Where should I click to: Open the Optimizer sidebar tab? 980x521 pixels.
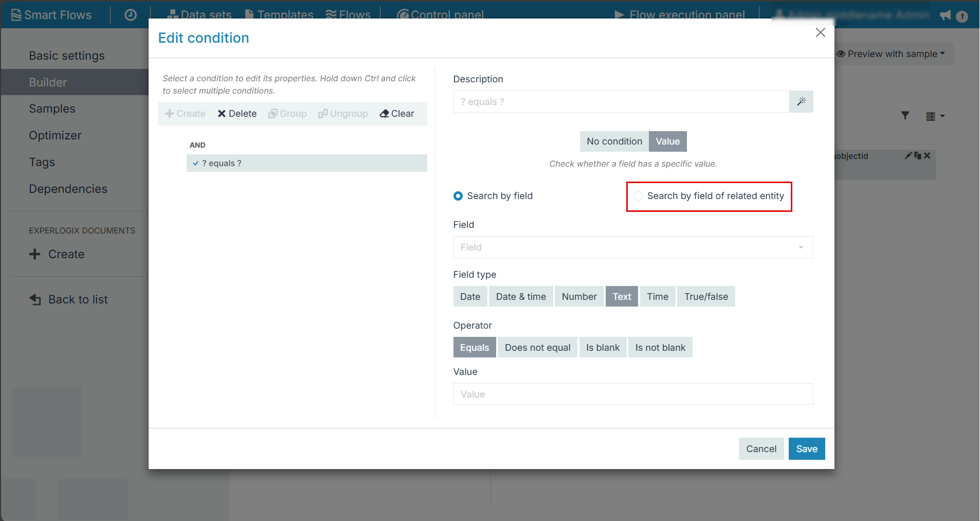click(x=55, y=135)
